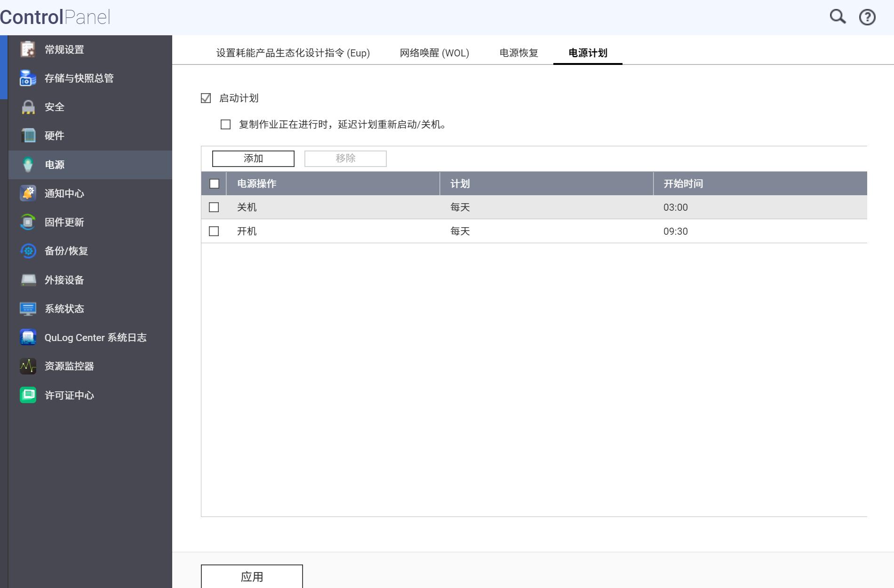This screenshot has height=588, width=894.
Task: Click the help question mark icon
Action: click(x=867, y=16)
